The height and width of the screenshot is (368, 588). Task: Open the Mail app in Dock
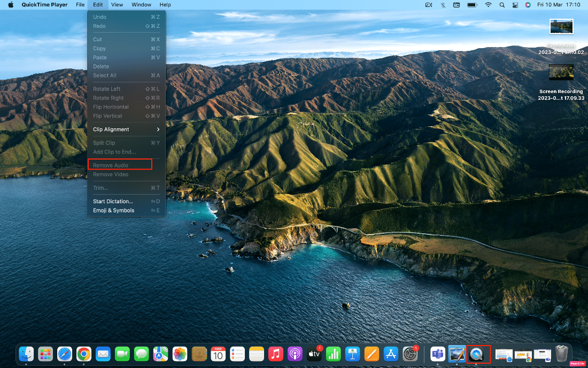(x=103, y=354)
